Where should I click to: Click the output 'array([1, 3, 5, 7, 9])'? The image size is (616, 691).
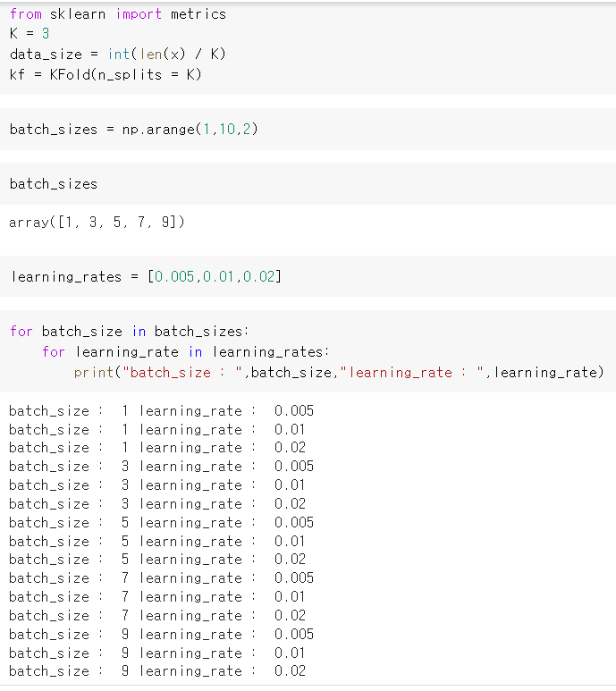[97, 222]
